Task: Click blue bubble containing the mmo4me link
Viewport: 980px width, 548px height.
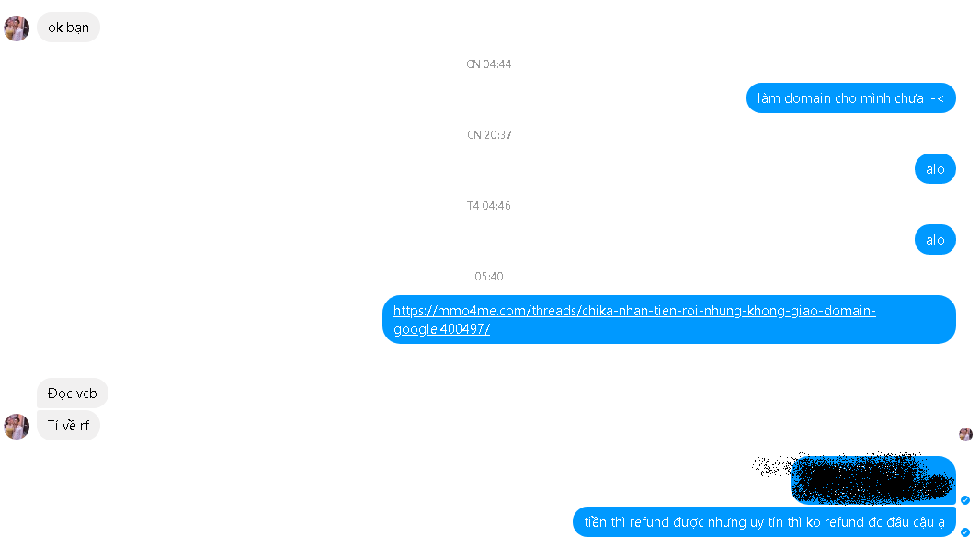Action: (x=668, y=319)
